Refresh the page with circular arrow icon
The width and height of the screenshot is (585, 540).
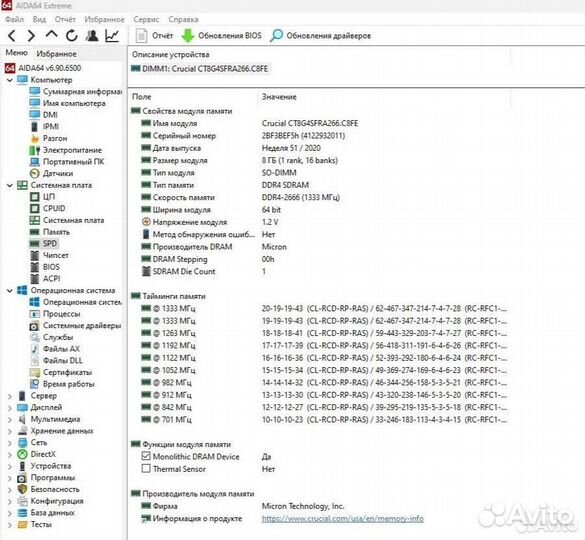pos(72,36)
